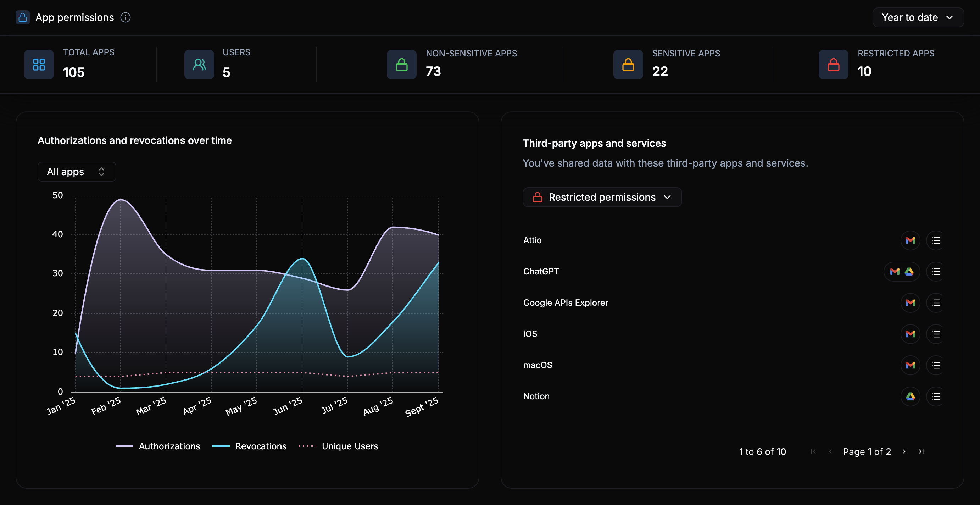This screenshot has height=505, width=980.
Task: Toggle the Unique Users legend entry
Action: [349, 446]
